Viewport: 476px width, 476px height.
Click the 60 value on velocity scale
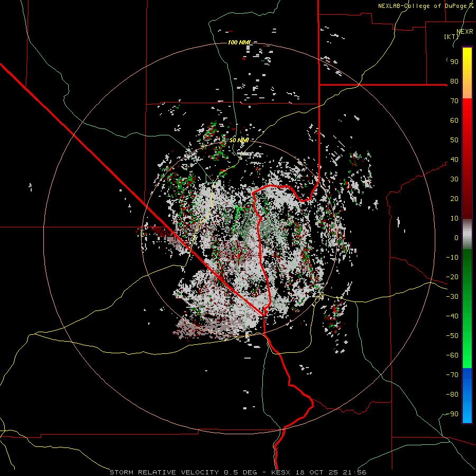tap(454, 121)
